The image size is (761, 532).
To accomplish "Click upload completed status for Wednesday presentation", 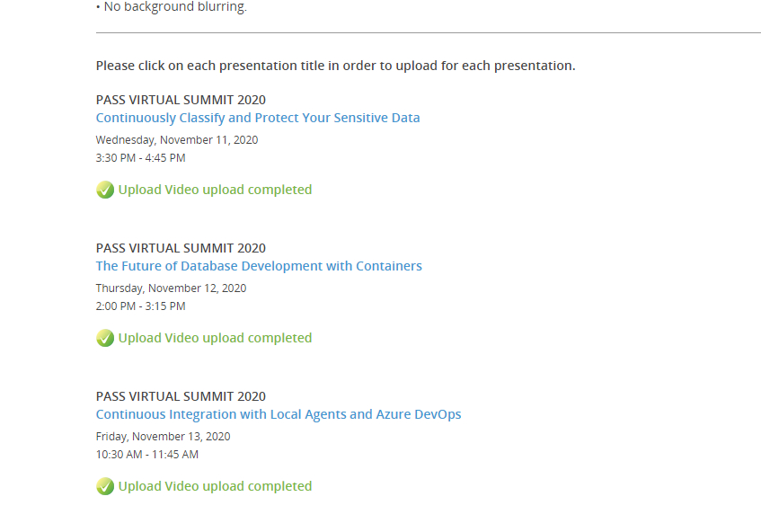I will 215,190.
